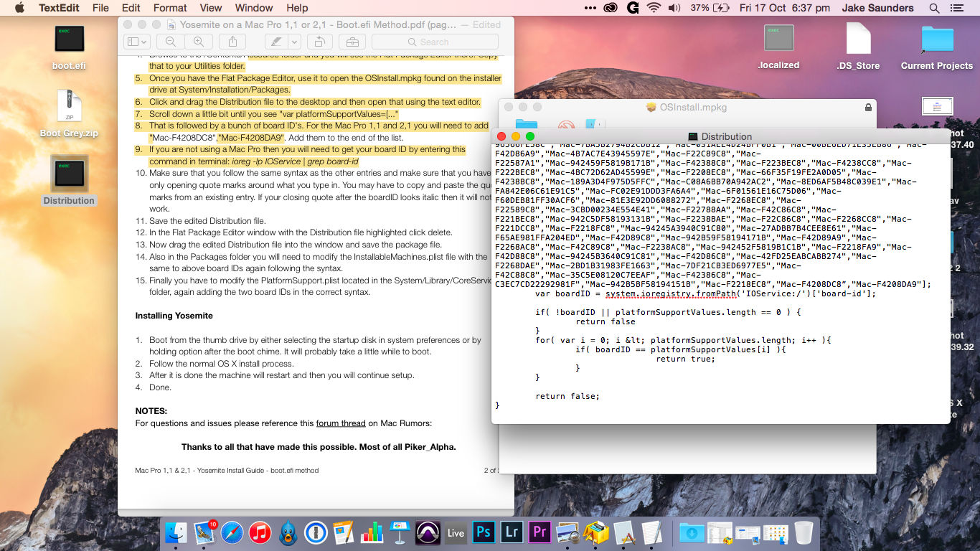This screenshot has width=980, height=551.
Task: Click the date and time in menu bar
Action: point(785,8)
